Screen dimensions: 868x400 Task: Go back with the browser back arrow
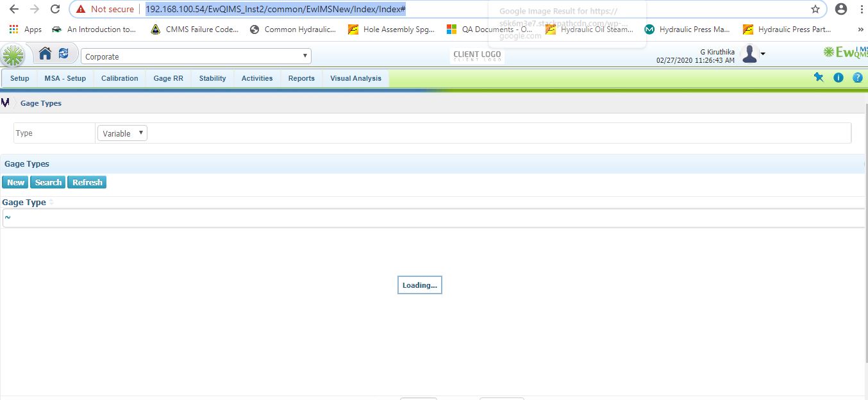(13, 9)
